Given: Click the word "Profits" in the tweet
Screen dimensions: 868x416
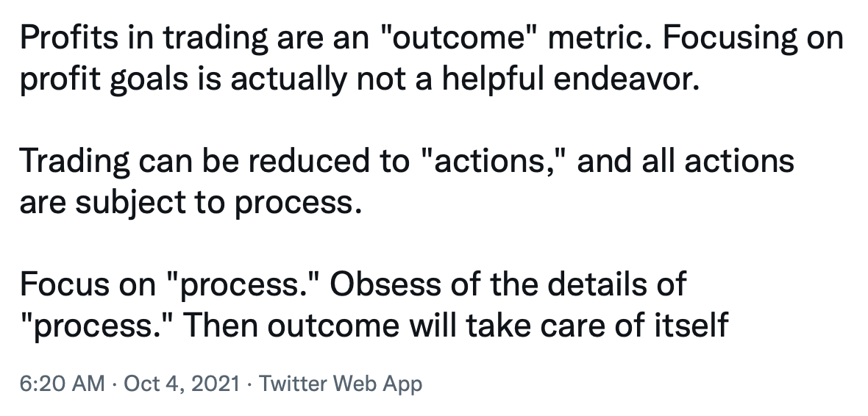Looking at the screenshot, I should [69, 38].
